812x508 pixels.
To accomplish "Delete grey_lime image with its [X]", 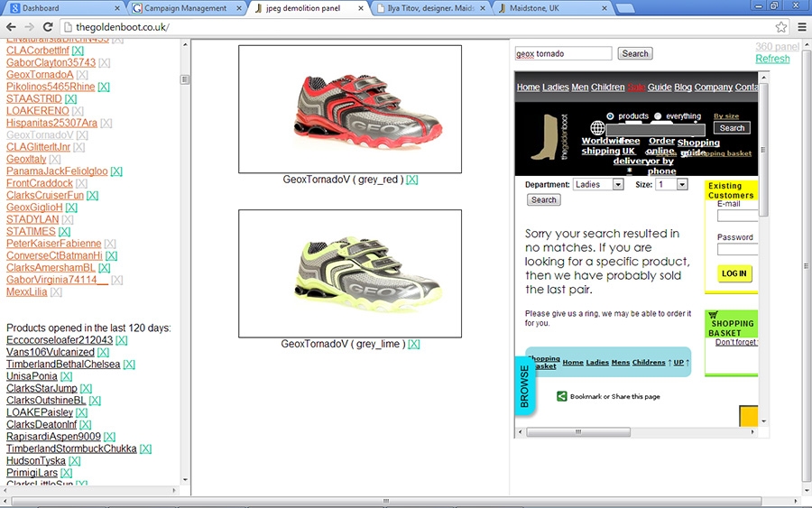I will (414, 344).
